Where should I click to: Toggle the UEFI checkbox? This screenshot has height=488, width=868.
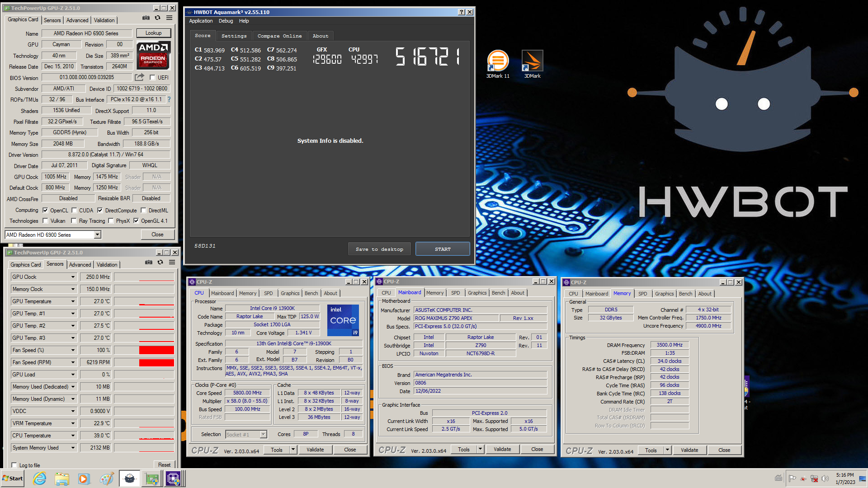tap(152, 77)
